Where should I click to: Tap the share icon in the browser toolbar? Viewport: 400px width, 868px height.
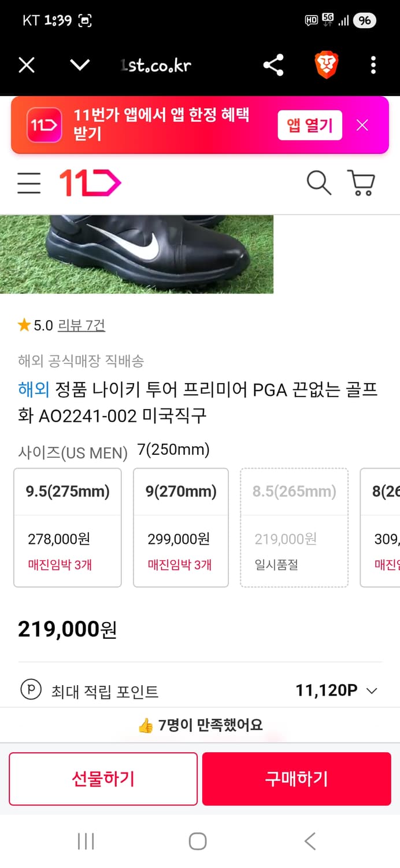tap(273, 65)
